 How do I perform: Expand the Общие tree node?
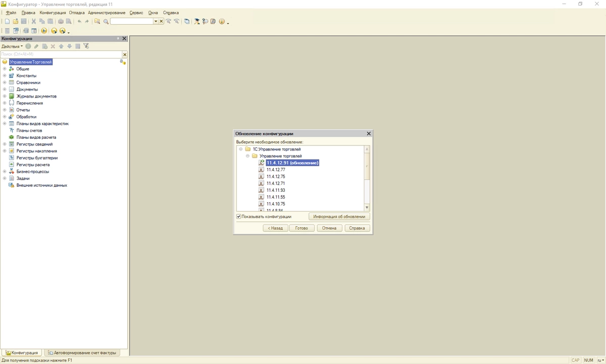point(5,69)
